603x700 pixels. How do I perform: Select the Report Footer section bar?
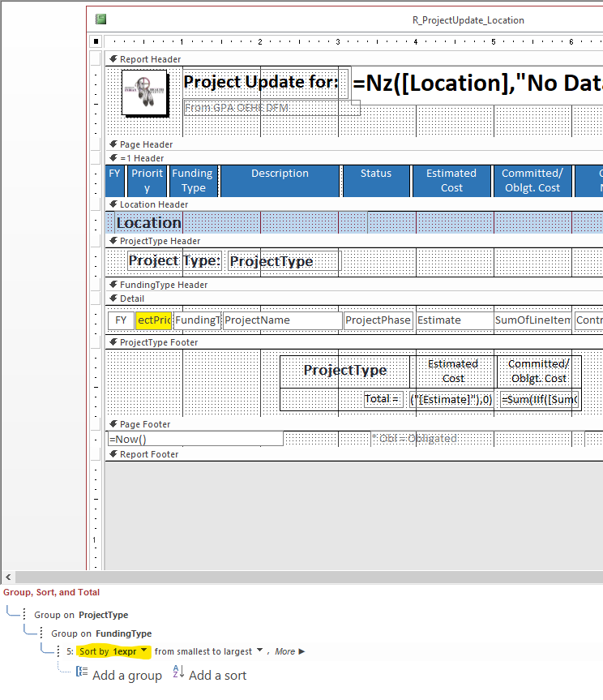click(354, 454)
